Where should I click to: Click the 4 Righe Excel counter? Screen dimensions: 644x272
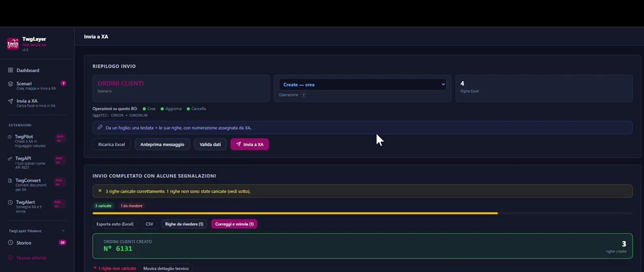(x=544, y=88)
